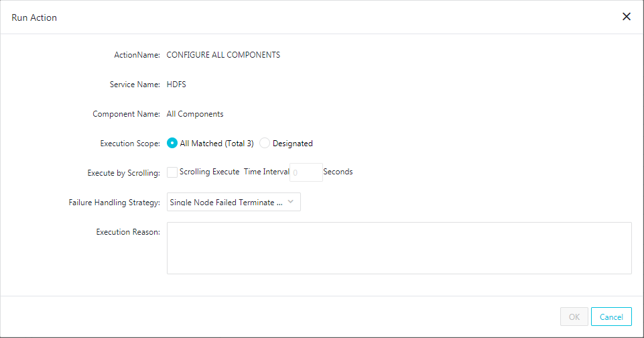
Task: Expand the chevron arrow beside Single Node Failed
Action: tap(290, 201)
